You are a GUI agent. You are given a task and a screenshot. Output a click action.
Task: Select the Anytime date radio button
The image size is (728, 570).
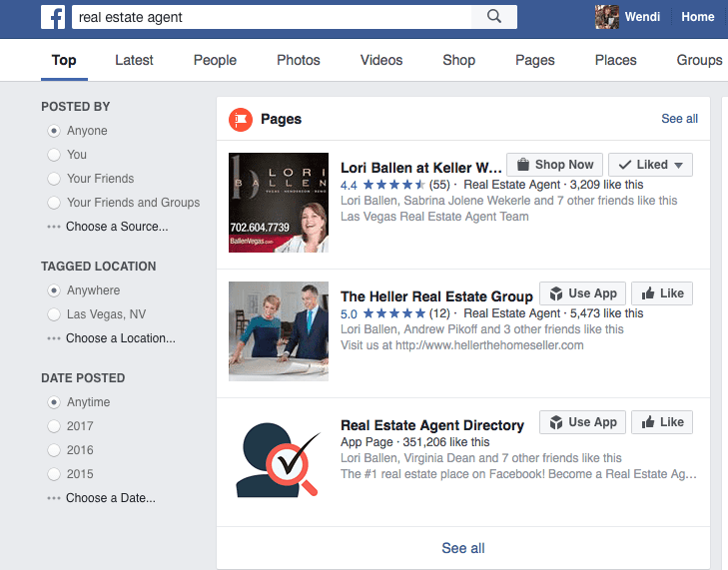tap(54, 402)
